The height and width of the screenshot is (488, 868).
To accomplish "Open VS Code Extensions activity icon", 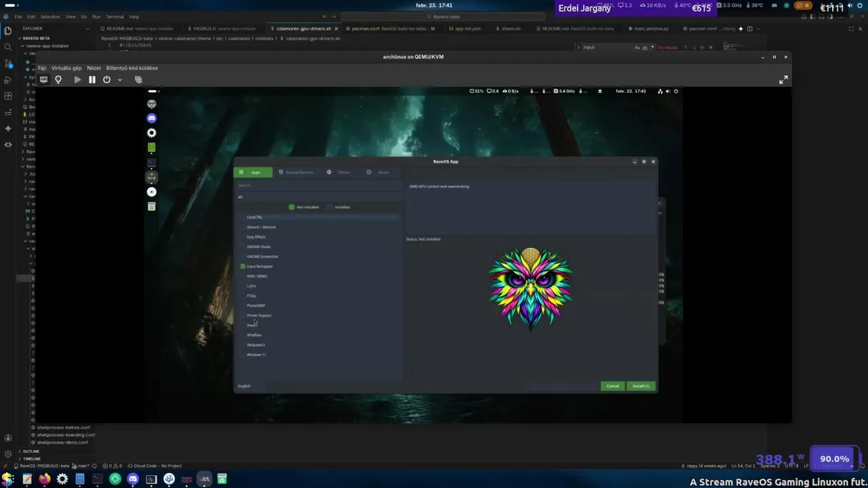I will (8, 96).
